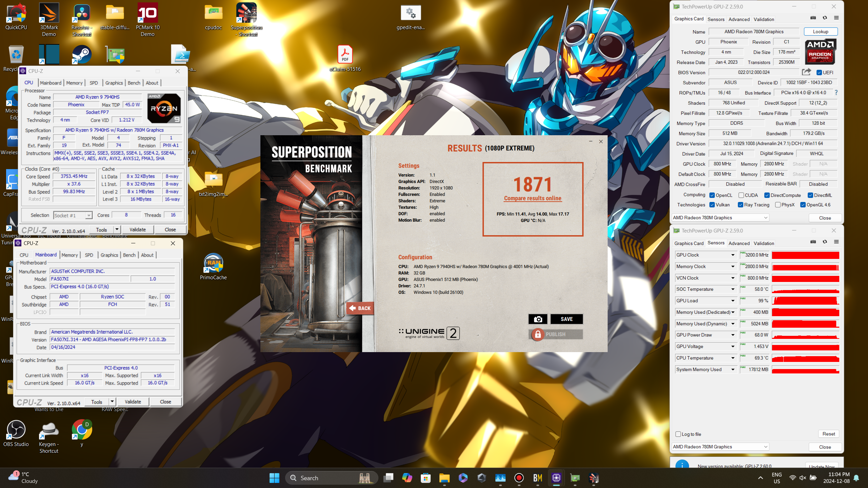Switch to Bench tab in top CPU-Z

coord(134,83)
